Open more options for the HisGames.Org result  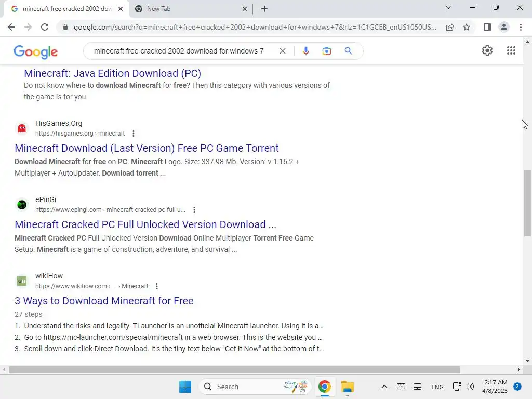pyautogui.click(x=134, y=134)
